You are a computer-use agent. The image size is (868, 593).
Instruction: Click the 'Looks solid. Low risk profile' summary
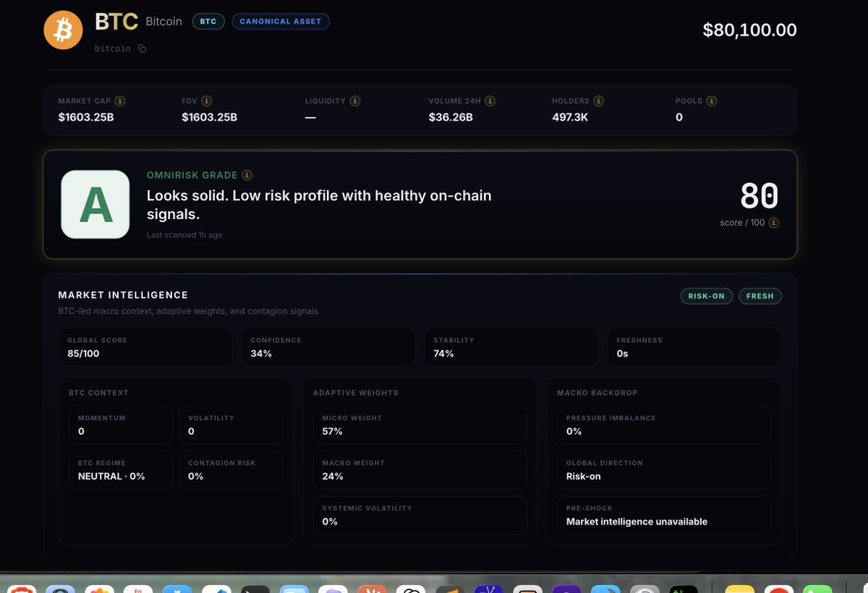point(319,205)
